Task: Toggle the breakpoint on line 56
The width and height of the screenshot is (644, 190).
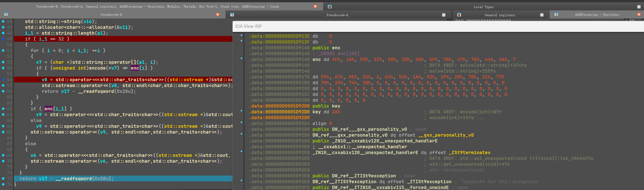Action: coord(3,80)
